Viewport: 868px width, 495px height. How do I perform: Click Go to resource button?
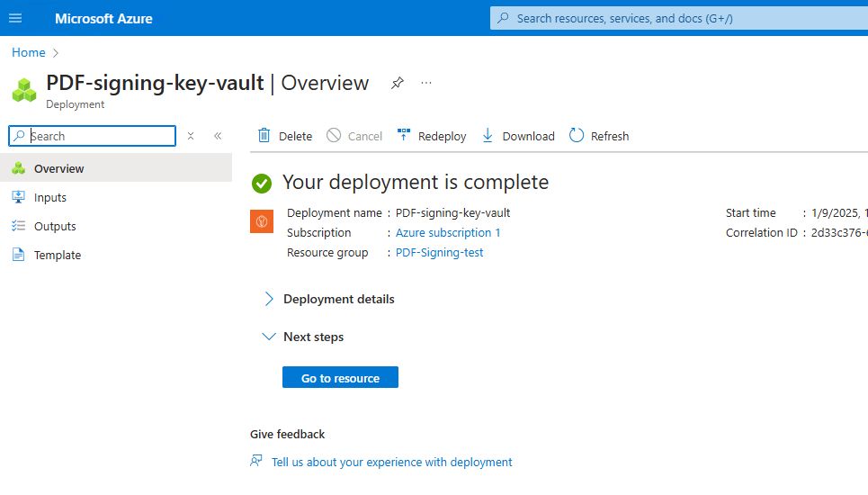click(340, 378)
